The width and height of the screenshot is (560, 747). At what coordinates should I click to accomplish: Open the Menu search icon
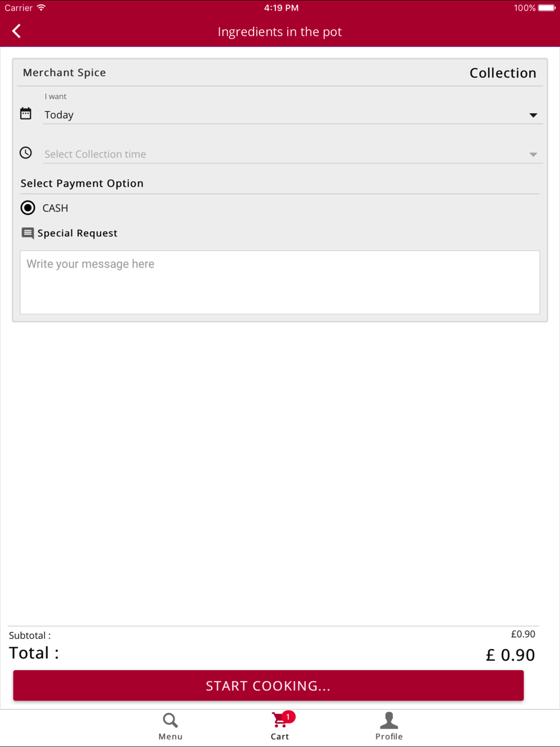[170, 720]
